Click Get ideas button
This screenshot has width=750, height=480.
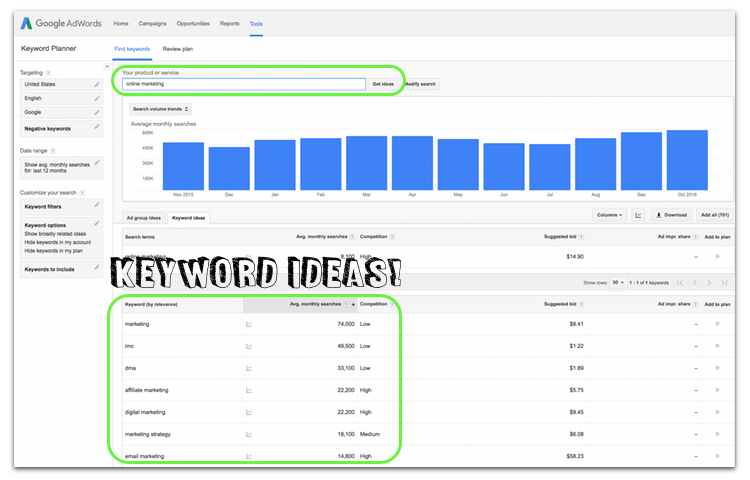383,84
